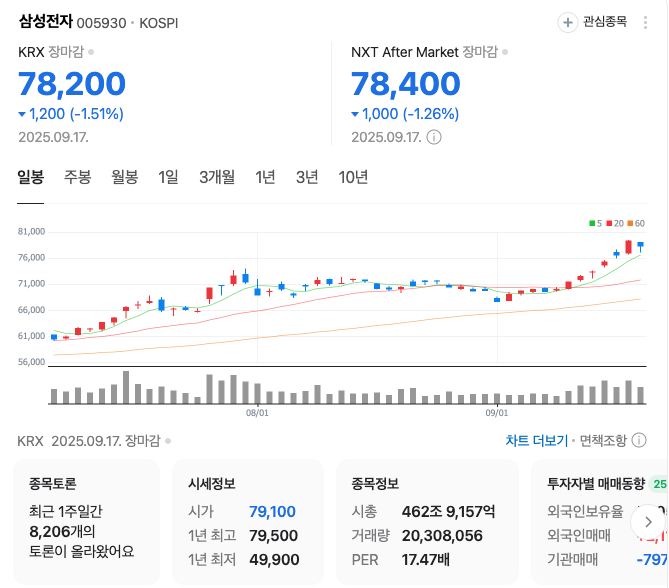Switch to the 주봉 chart tab

(x=78, y=177)
